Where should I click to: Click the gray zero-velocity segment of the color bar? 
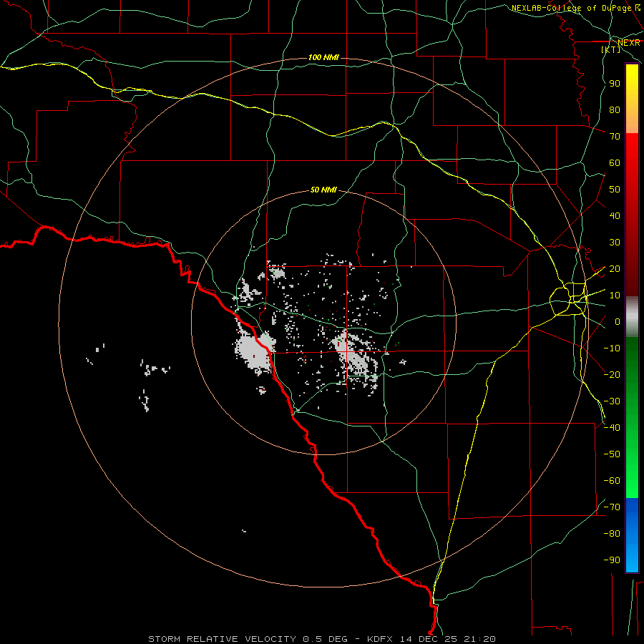click(632, 317)
